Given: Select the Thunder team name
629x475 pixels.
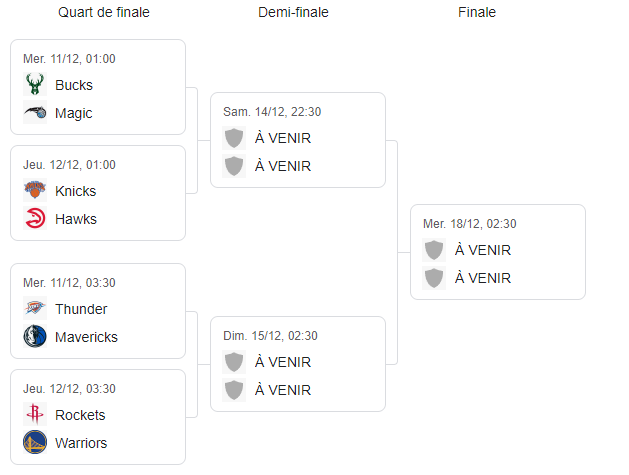Looking at the screenshot, I should pyautogui.click(x=81, y=309).
